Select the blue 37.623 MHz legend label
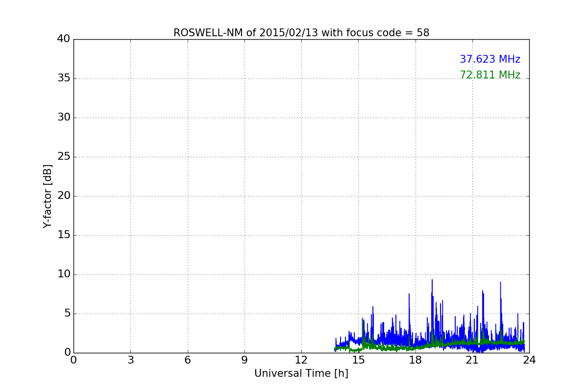This screenshot has width=588, height=392. tap(490, 59)
